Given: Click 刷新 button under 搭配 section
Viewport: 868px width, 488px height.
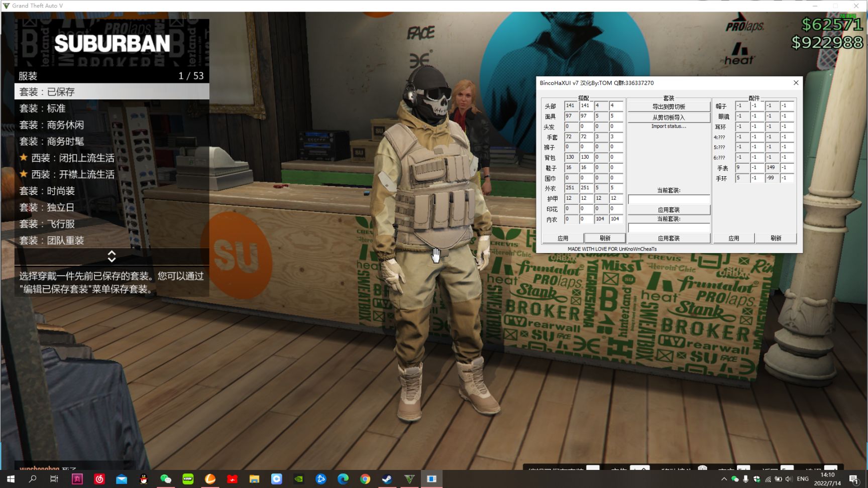Looking at the screenshot, I should (x=605, y=238).
